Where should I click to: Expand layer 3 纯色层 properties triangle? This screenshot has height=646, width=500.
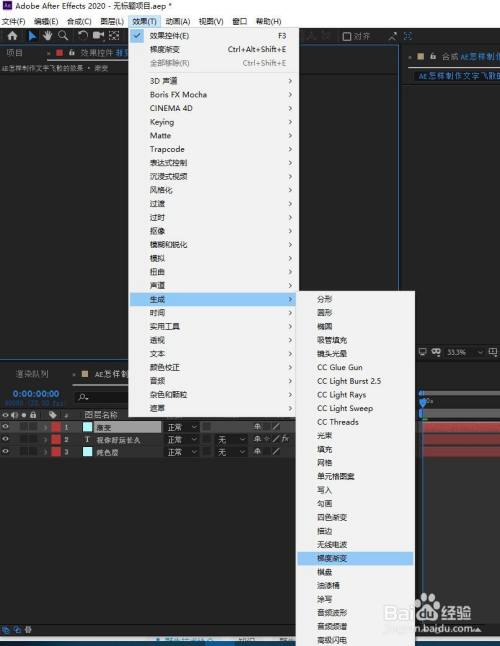45,452
